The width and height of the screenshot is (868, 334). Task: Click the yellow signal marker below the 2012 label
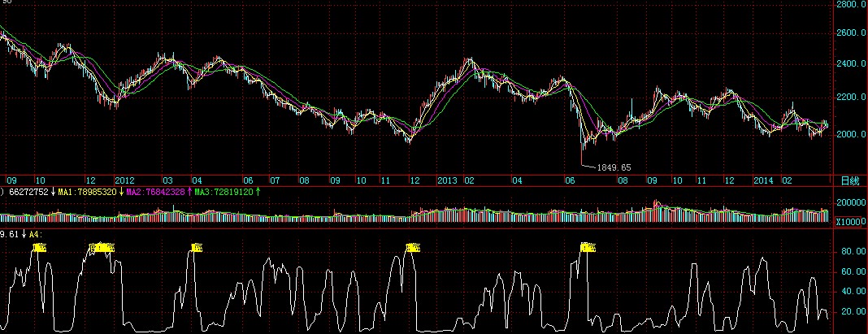point(102,247)
